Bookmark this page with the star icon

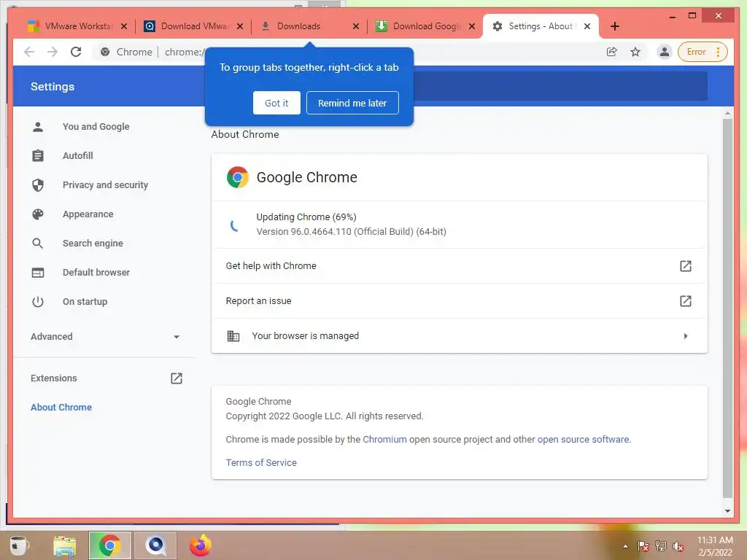pos(635,52)
